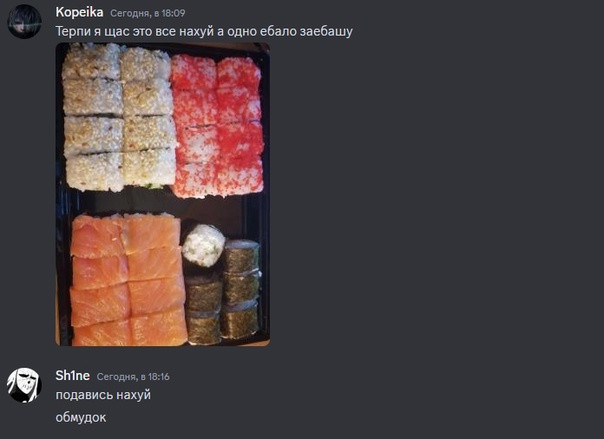
Task: Click empty chat area right of photo
Action: click(x=435, y=194)
